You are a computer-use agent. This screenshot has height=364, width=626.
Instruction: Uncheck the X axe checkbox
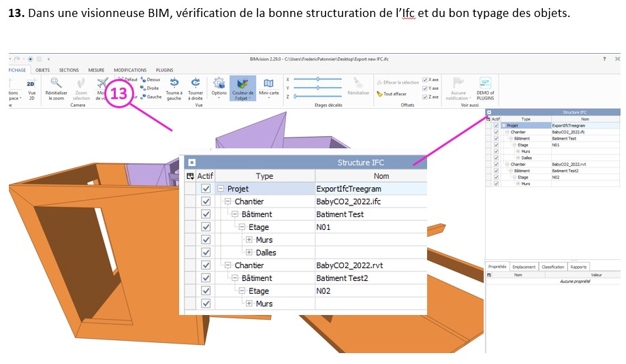[x=425, y=80]
